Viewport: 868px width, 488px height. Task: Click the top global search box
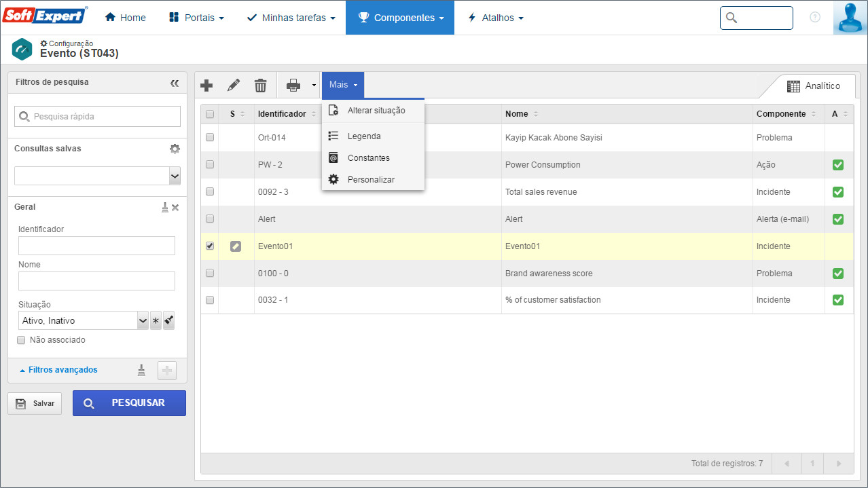click(756, 18)
